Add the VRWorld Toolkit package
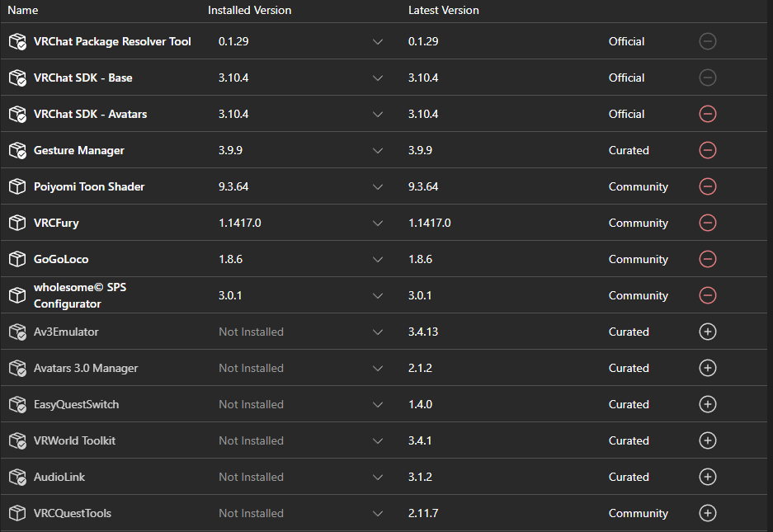 coord(708,440)
